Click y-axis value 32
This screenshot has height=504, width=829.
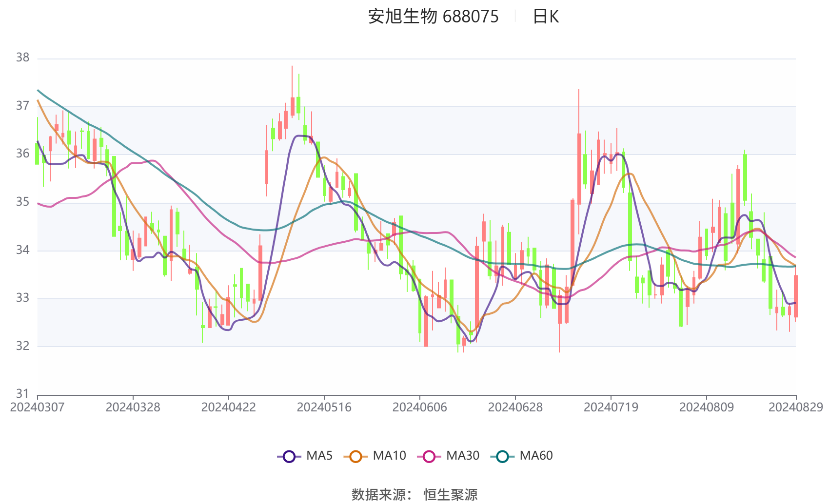(23, 346)
